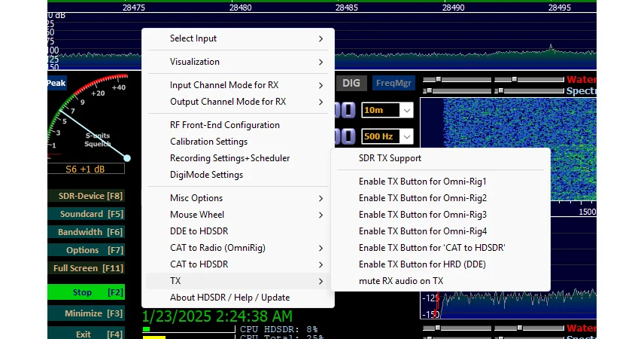Click the Minimize [F3] button
This screenshot has width=644, height=339.
click(x=86, y=313)
